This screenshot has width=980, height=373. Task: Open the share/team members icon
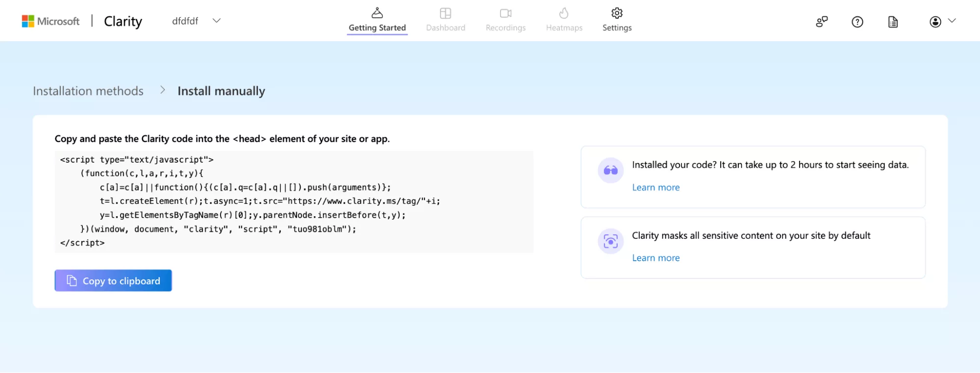click(x=822, y=22)
